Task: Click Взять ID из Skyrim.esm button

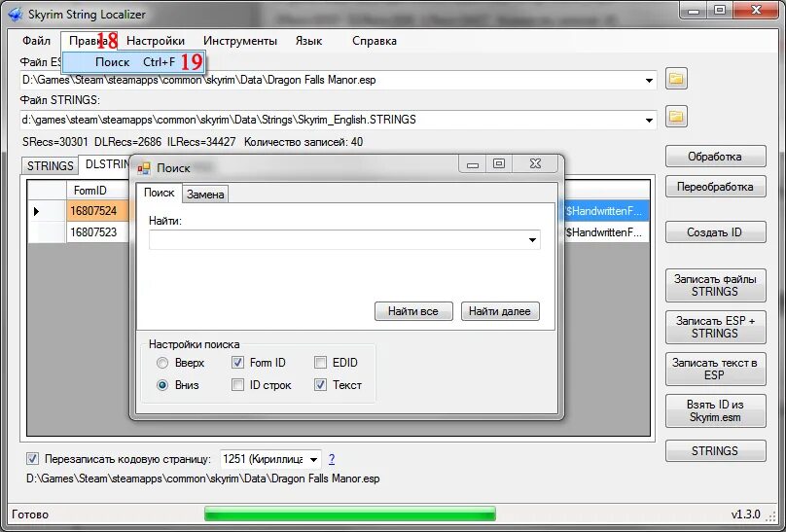Action: 715,410
